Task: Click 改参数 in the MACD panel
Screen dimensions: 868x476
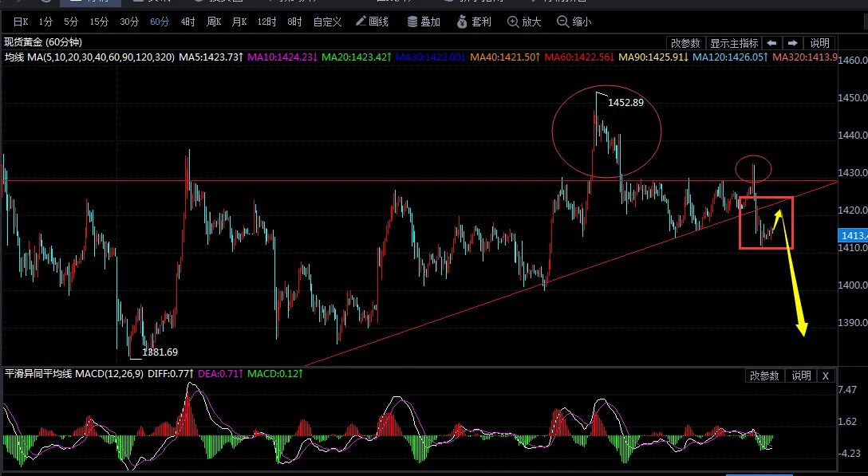Action: pyautogui.click(x=764, y=376)
